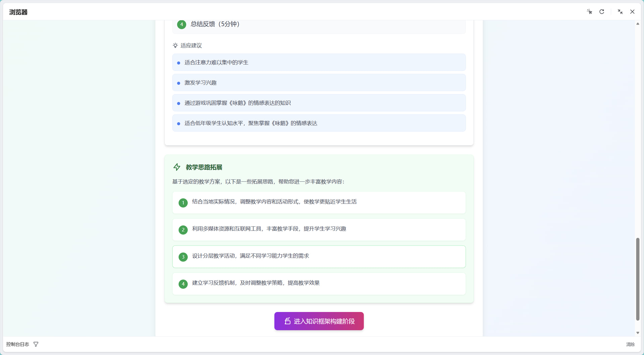Click the 适合注意力难以集中的学生 item
The height and width of the screenshot is (355, 644).
(x=319, y=62)
